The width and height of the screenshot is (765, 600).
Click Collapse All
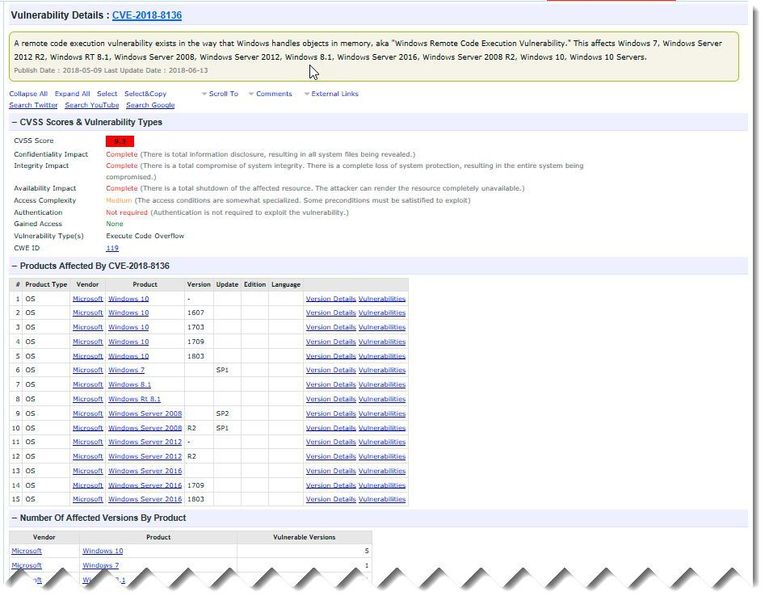(x=28, y=94)
